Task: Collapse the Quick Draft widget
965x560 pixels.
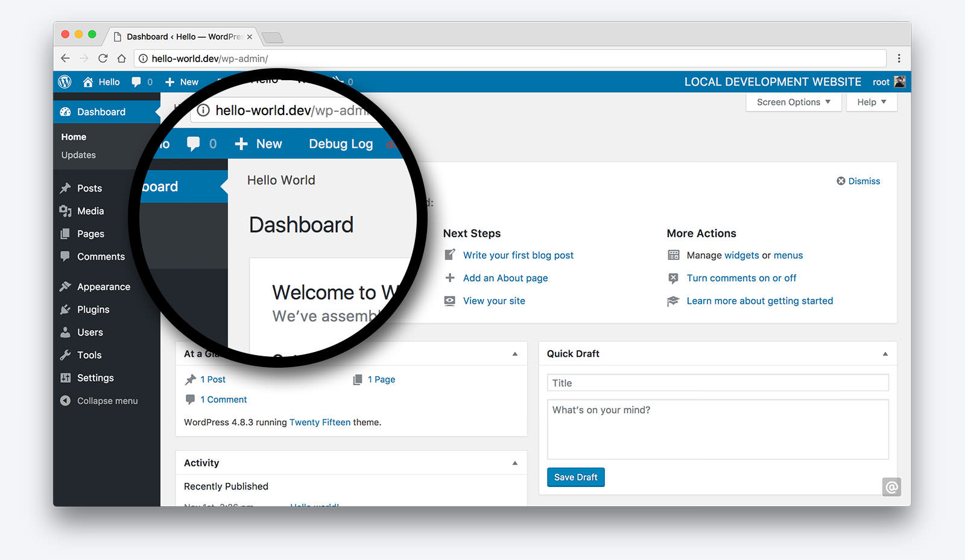Action: [x=885, y=354]
